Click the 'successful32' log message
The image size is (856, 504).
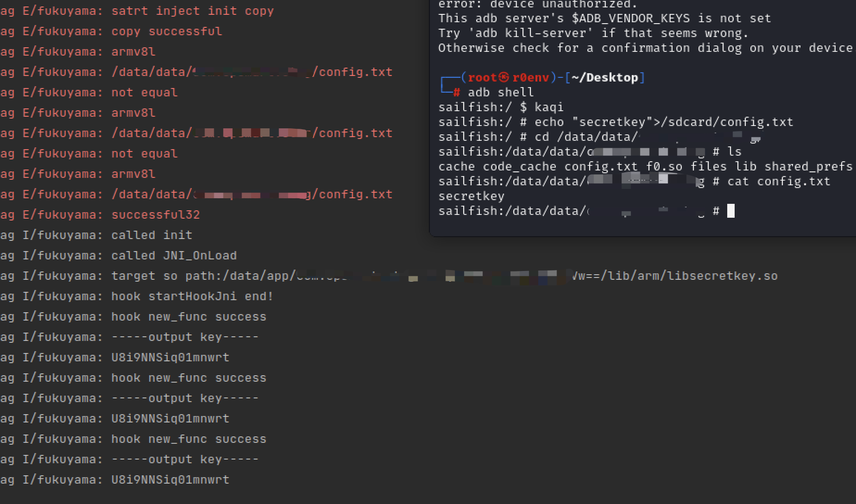pos(156,214)
